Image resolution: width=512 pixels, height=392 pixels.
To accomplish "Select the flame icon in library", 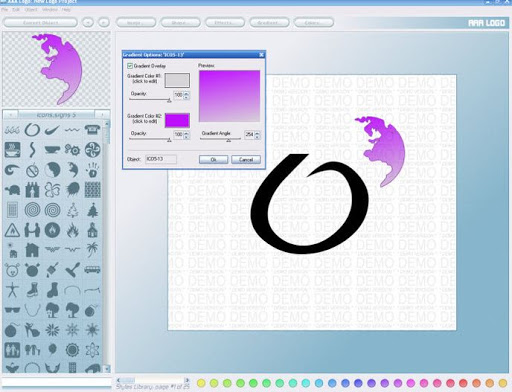I will [x=72, y=230].
